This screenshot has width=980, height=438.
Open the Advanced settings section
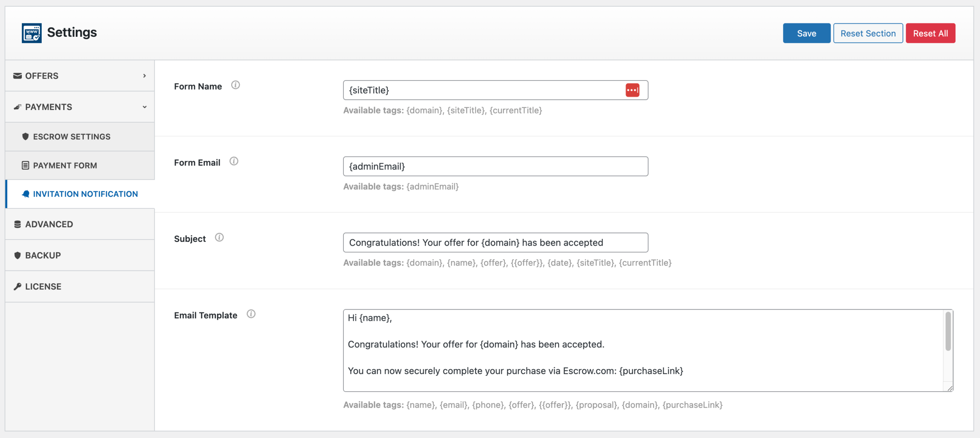pos(49,225)
